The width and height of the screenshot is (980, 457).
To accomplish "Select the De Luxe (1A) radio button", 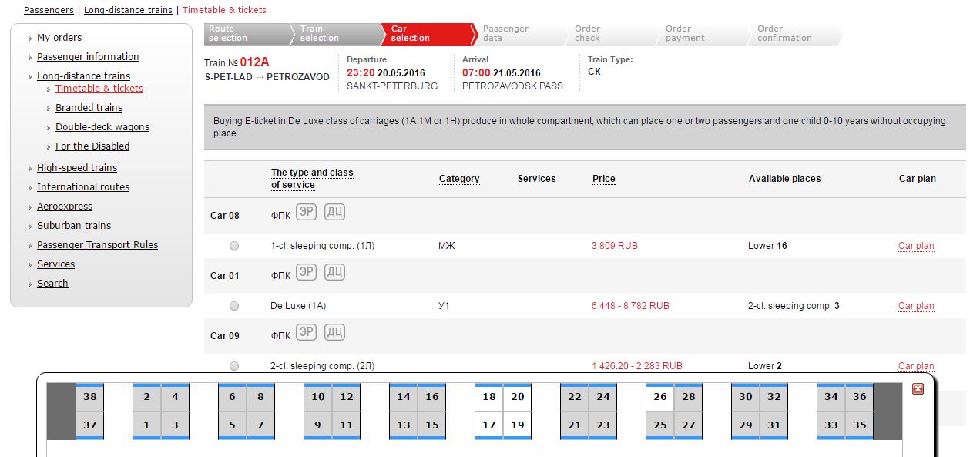I will coord(234,306).
